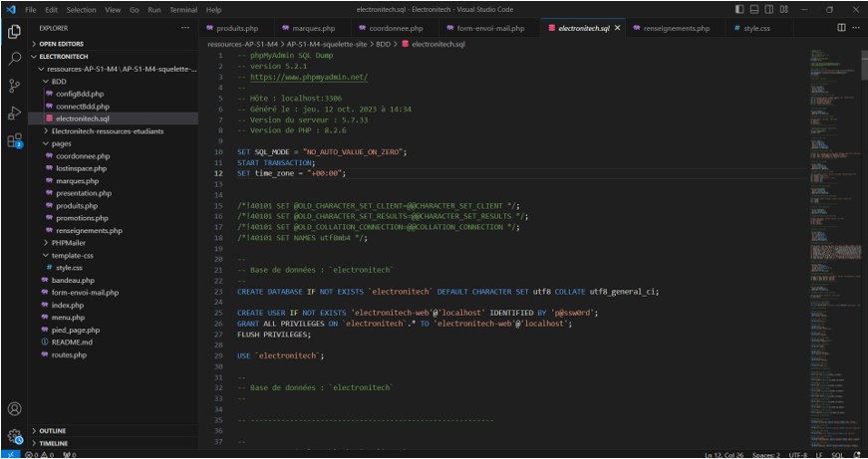Viewport: 868px width, 459px height.
Task: Open Ln 12, Col 26 go-to-line status
Action: coord(723,455)
